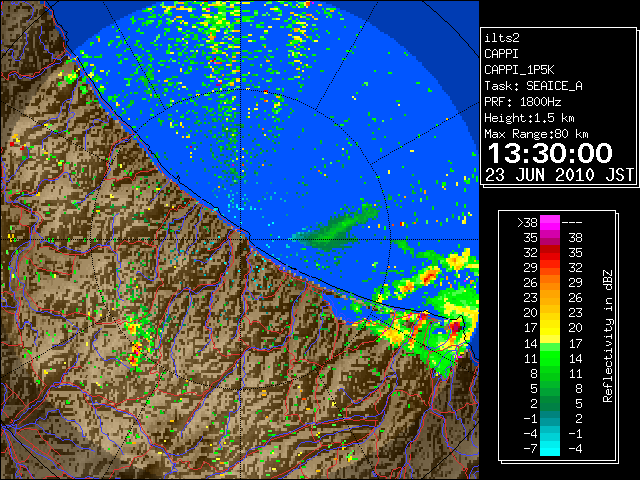Pick the red 32 dBZ color band
The height and width of the screenshot is (480, 640).
click(x=550, y=253)
